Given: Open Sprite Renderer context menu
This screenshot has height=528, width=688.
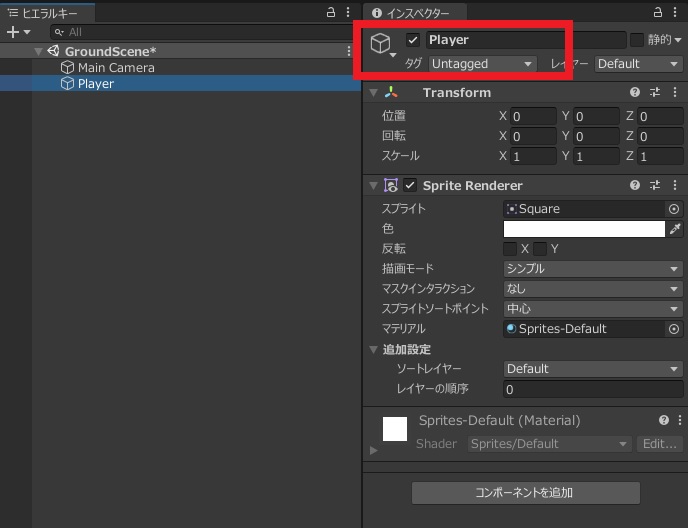Looking at the screenshot, I should pyautogui.click(x=675, y=185).
